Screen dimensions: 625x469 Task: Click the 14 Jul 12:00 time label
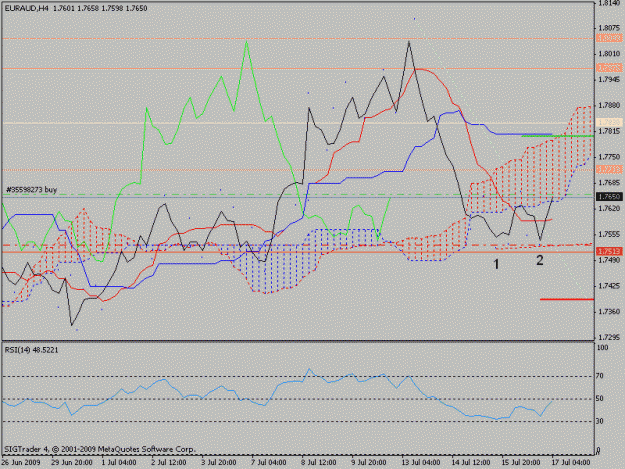click(470, 462)
